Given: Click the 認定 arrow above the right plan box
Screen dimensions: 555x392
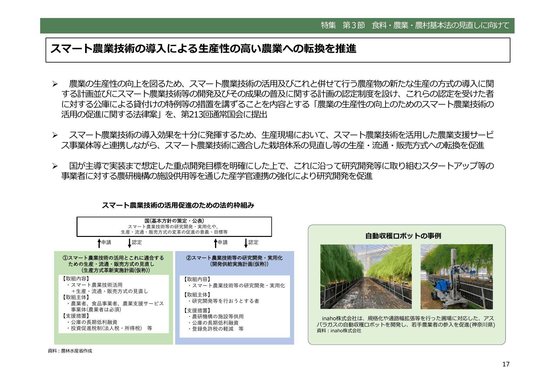Looking at the screenshot, I should (246, 243).
